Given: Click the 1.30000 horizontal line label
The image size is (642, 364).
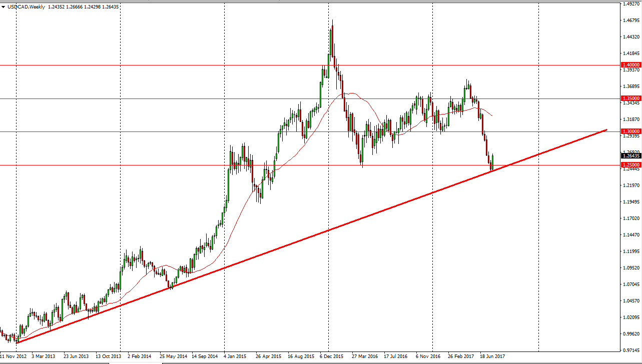Looking at the screenshot, I should point(630,131).
